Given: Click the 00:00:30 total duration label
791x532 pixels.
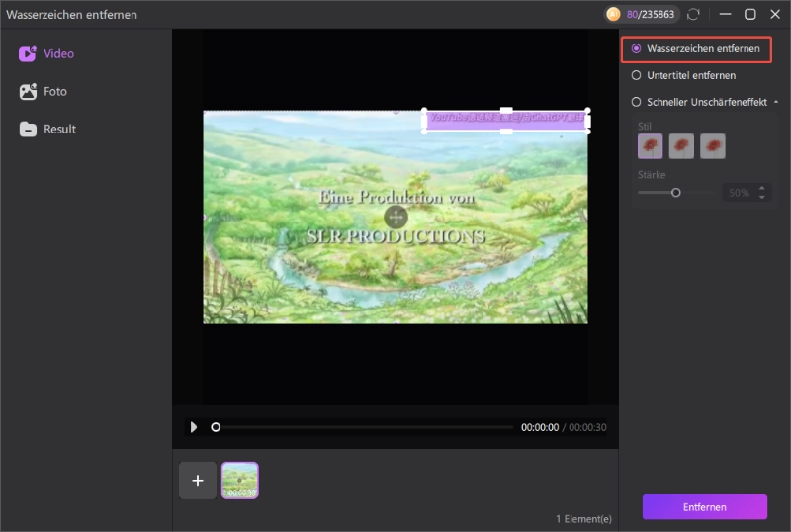Looking at the screenshot, I should click(587, 427).
